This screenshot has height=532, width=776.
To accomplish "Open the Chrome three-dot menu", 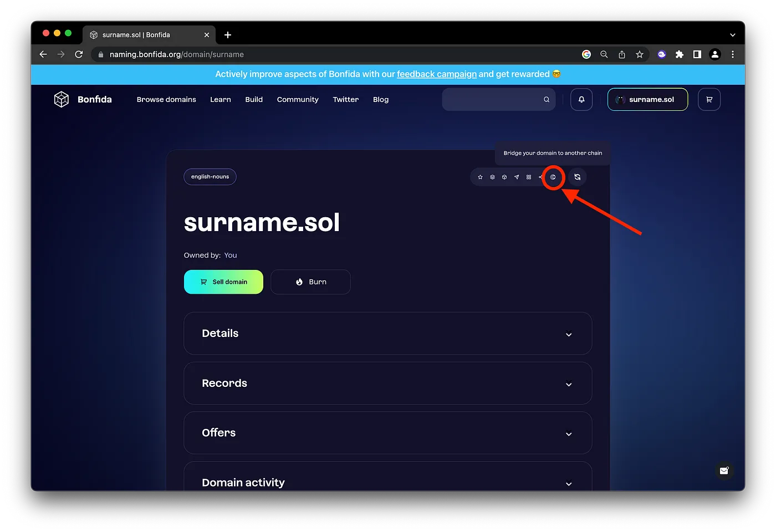I will pyautogui.click(x=733, y=54).
